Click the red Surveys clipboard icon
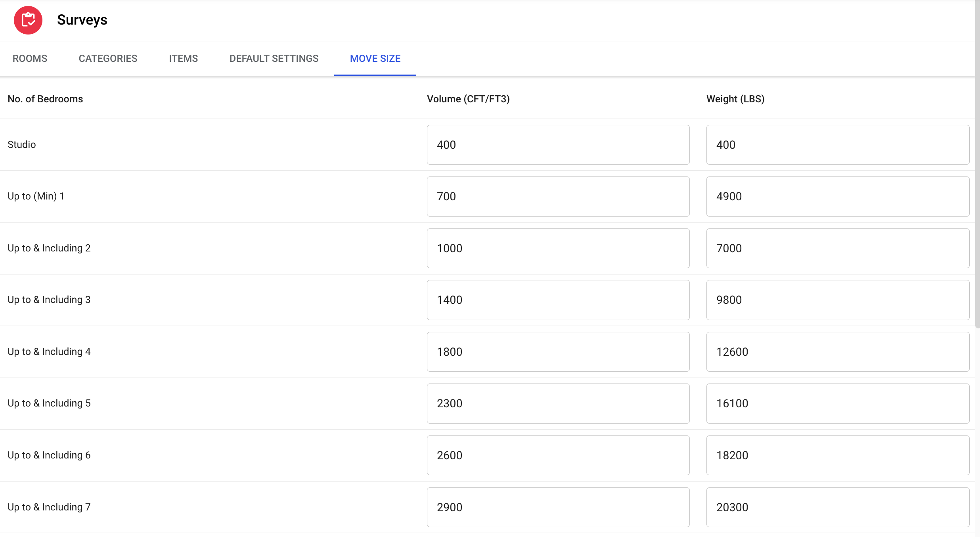This screenshot has height=537, width=980. [x=28, y=20]
